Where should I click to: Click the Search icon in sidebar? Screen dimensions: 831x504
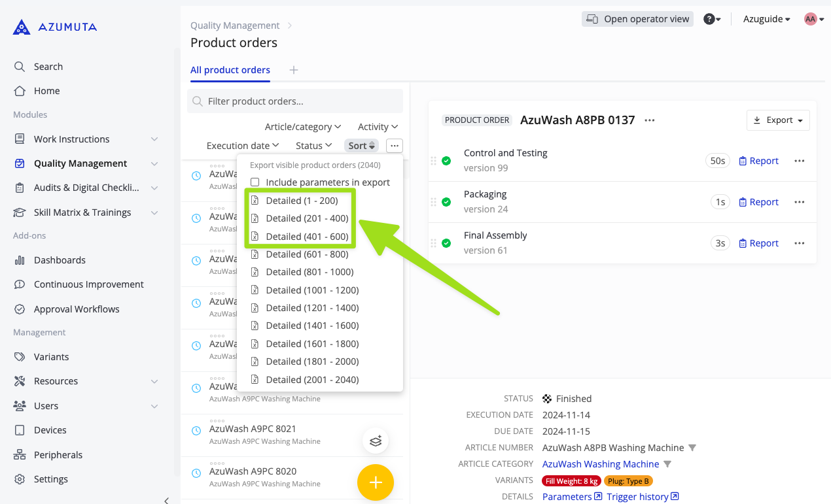pos(20,67)
